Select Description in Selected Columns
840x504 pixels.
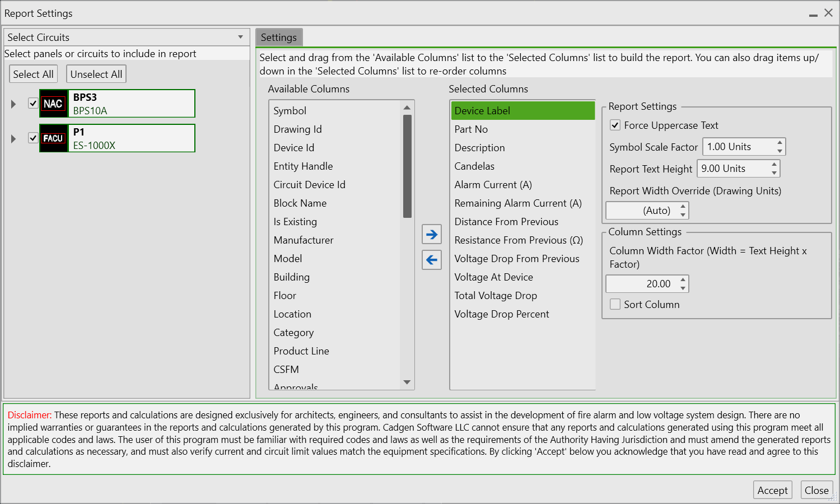pos(523,148)
